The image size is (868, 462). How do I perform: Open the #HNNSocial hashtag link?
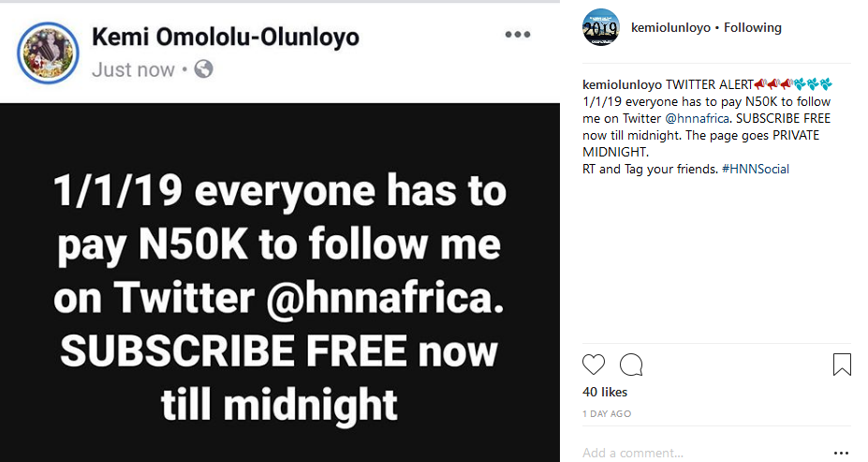(756, 169)
